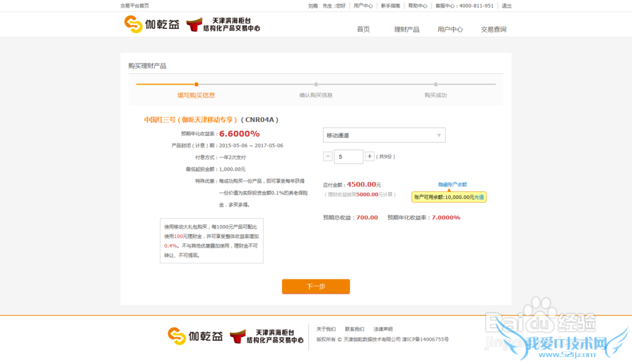Open the 移动通道 channel dropdown

click(x=384, y=135)
